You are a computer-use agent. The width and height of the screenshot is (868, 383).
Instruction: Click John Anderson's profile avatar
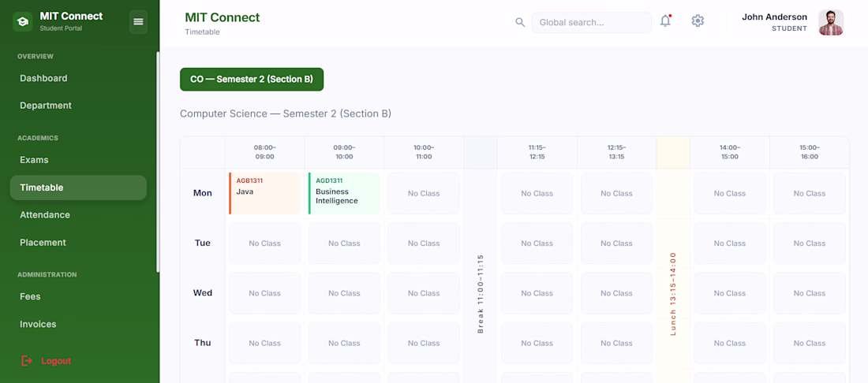click(x=831, y=23)
